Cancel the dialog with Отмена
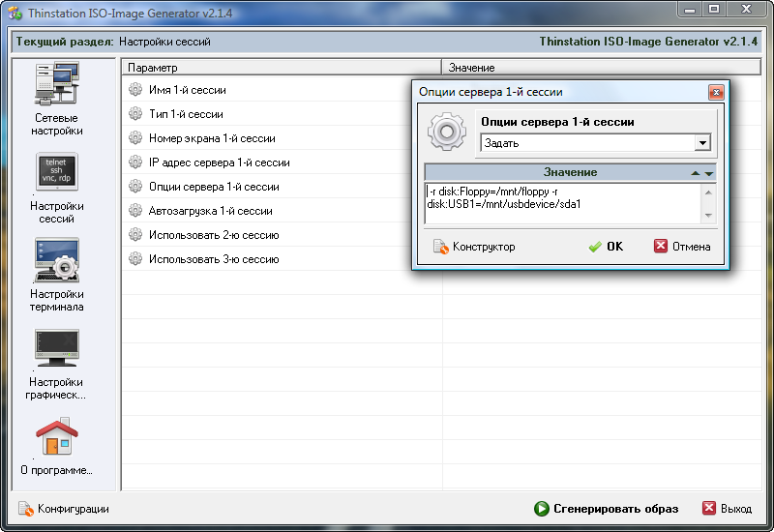This screenshot has width=774, height=532. pos(682,247)
